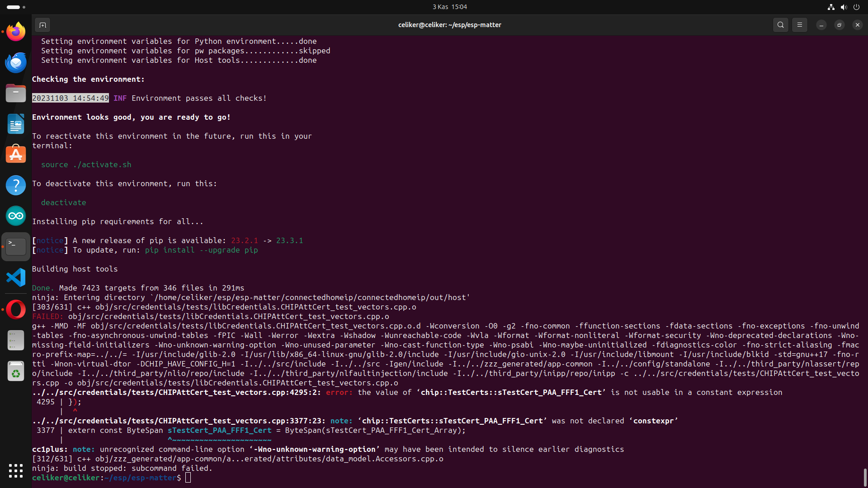Open new terminal tab button

pyautogui.click(x=42, y=25)
